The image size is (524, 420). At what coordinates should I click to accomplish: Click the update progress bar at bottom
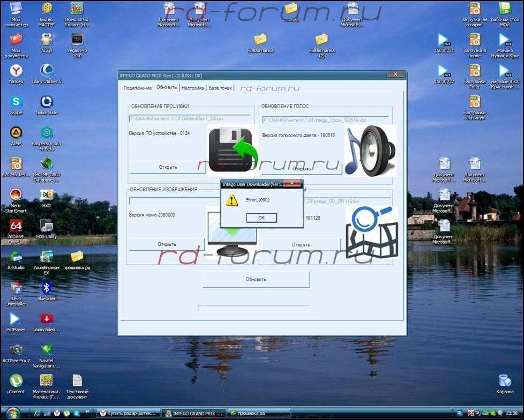click(254, 309)
